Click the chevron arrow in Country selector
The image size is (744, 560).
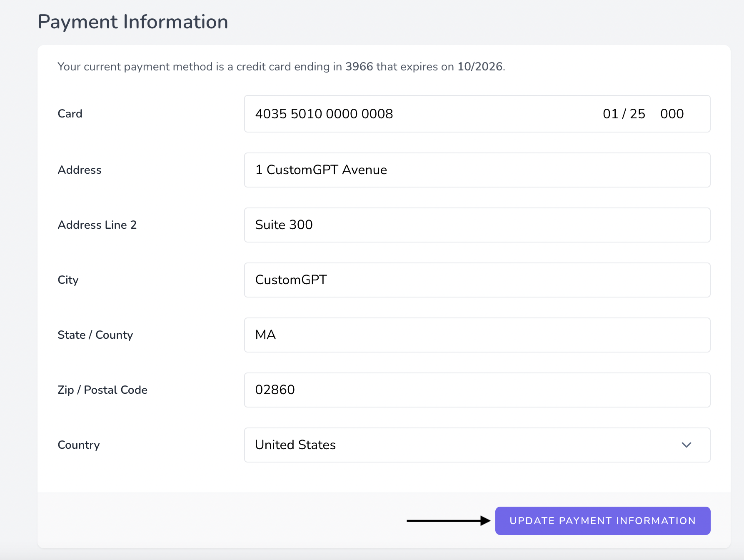(x=686, y=445)
